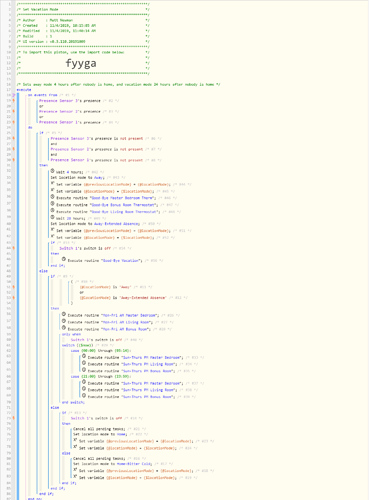Click the "Sets away mode 4 hours after" comment
Image resolution: width=370 pixels, height=500 pixels.
coord(118,84)
